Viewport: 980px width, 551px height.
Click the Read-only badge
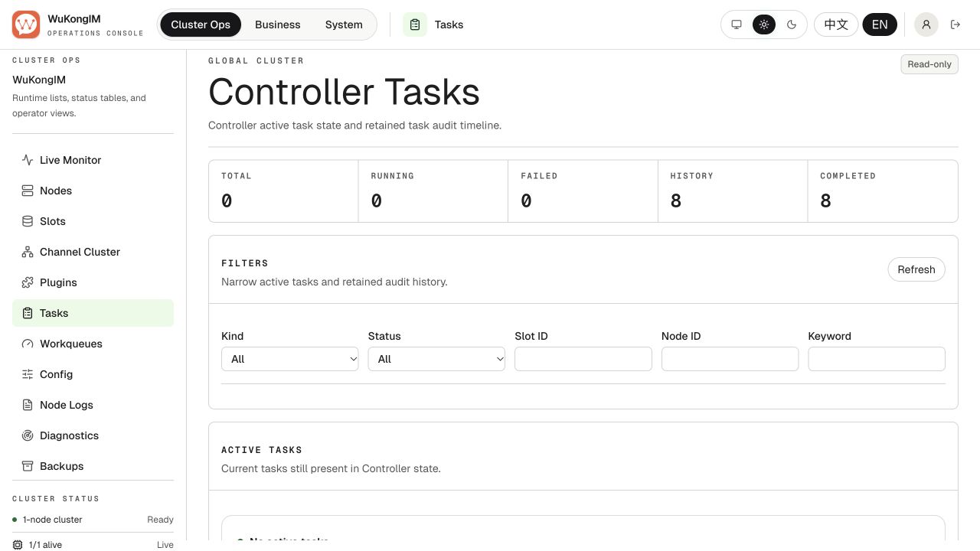pyautogui.click(x=929, y=64)
